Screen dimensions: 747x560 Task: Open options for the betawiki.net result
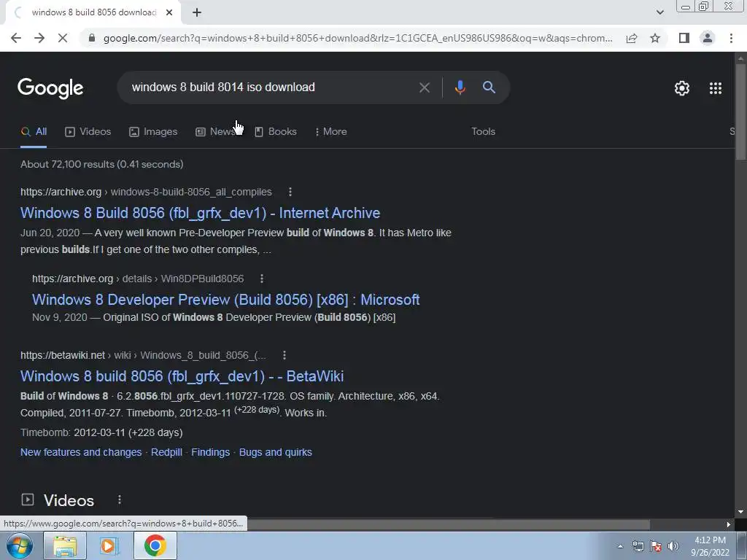(285, 355)
